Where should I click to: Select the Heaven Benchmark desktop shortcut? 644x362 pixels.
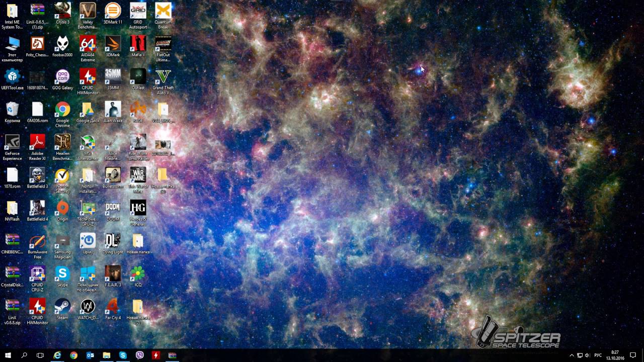62,147
